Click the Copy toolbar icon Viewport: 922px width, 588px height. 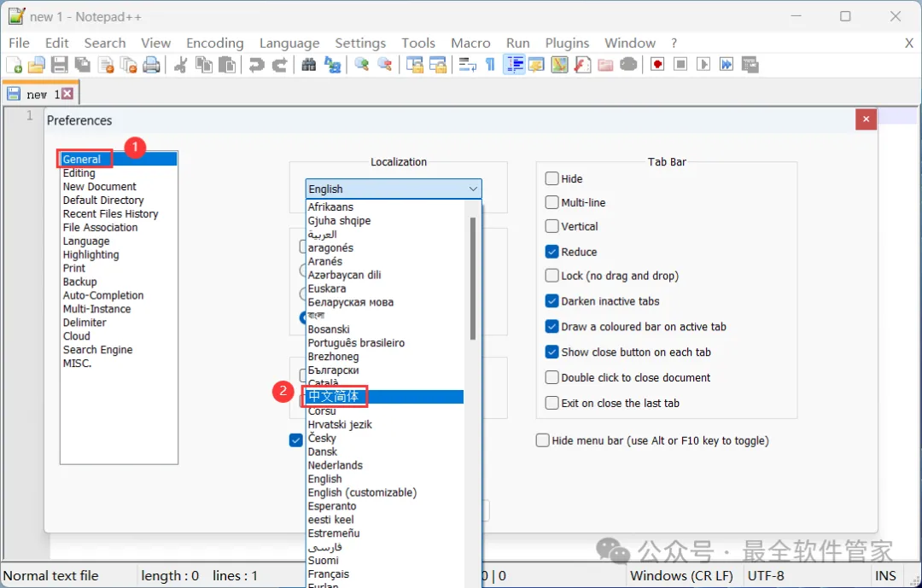[204, 64]
